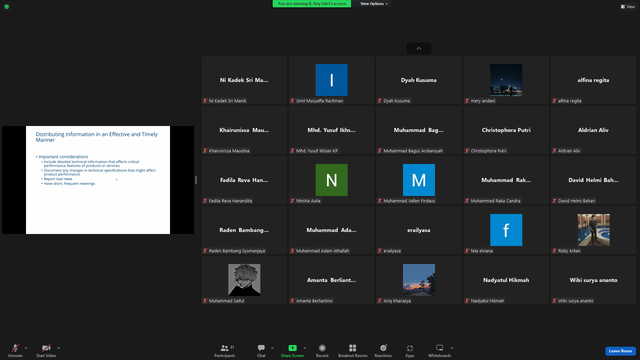
Task: Select Izmil Musyaffa Rachman's avatar tile
Action: (331, 80)
